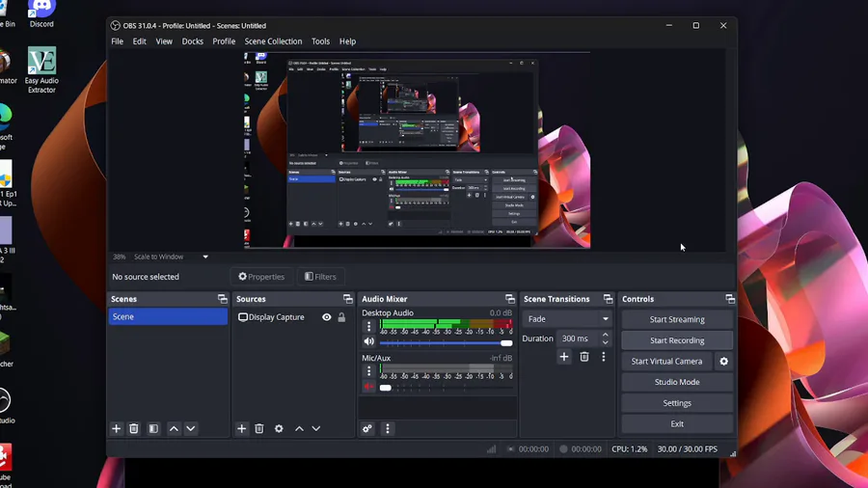Screen dimensions: 868x488
Task: Move scene down arrow
Action: click(x=191, y=429)
